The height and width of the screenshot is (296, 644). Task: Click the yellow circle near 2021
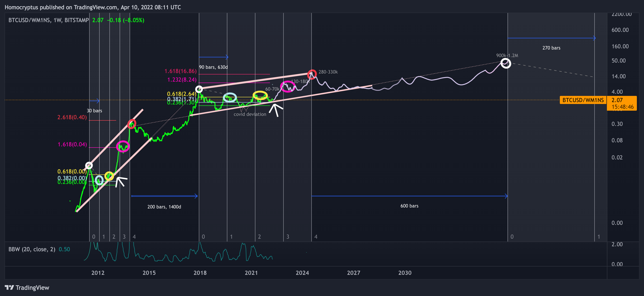point(260,95)
